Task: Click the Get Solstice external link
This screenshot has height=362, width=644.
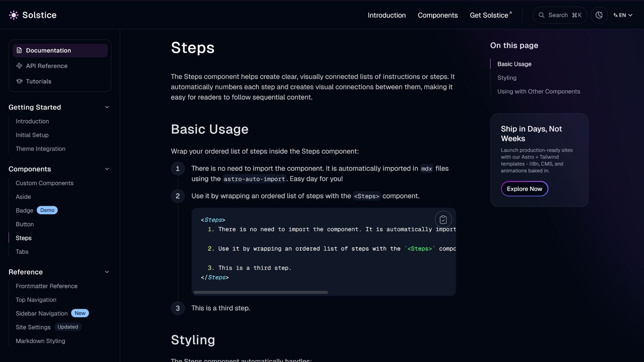Action: [x=490, y=15]
